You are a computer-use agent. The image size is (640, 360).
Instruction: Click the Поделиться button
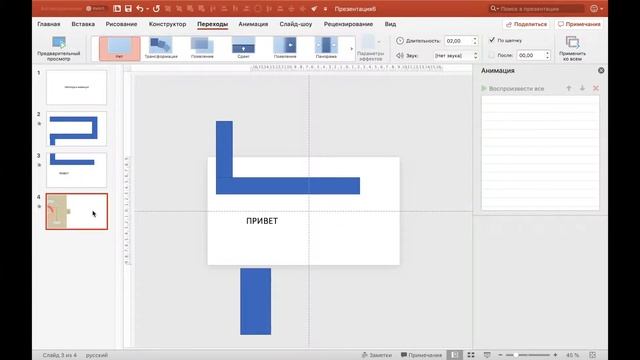[527, 24]
